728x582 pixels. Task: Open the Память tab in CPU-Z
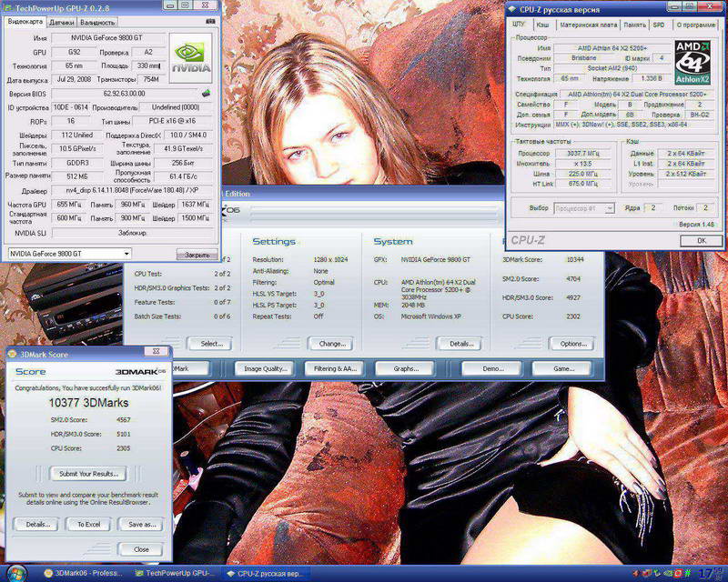(635, 26)
